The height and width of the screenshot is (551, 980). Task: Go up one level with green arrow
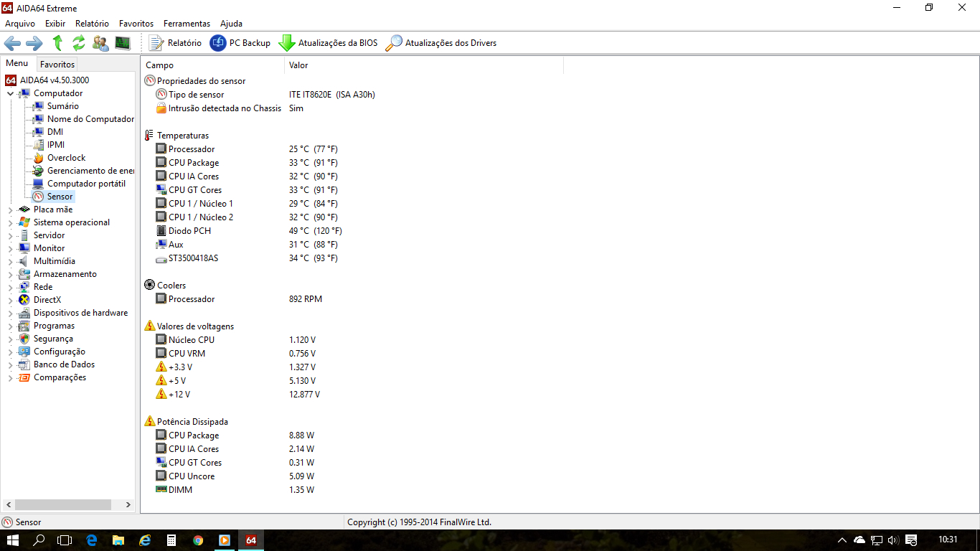click(57, 43)
